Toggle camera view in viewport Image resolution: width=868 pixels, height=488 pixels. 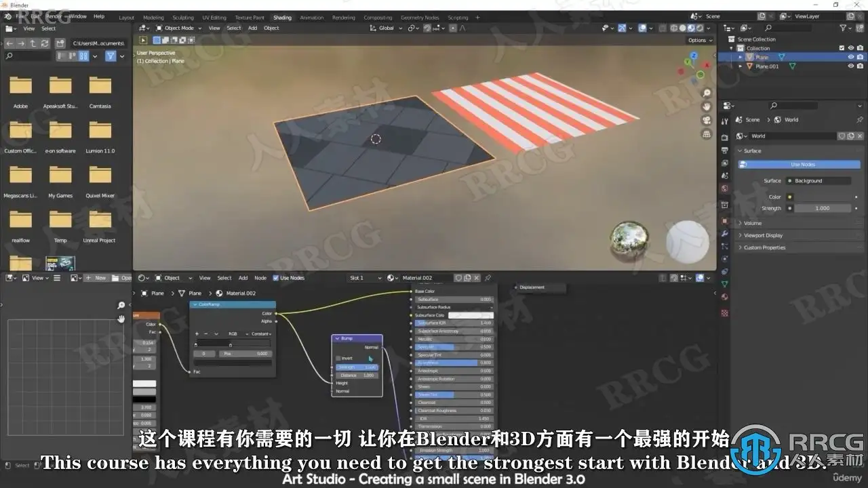[707, 120]
